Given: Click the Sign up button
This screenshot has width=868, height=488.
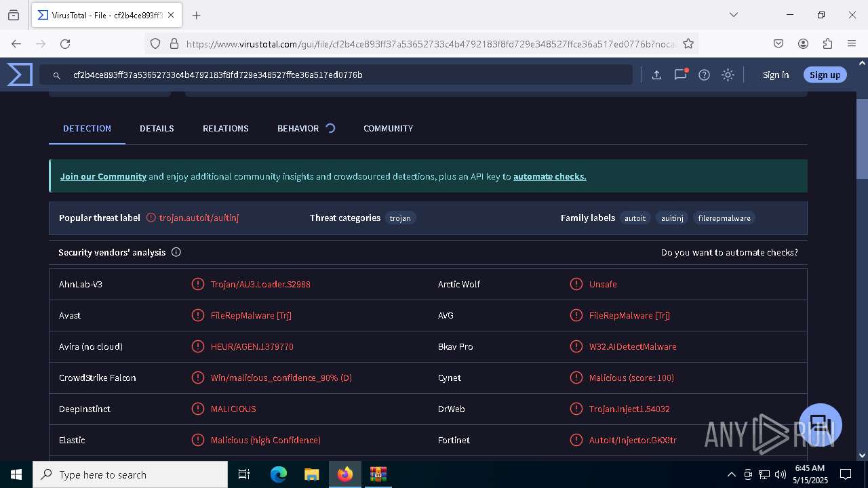Looking at the screenshot, I should tap(825, 75).
